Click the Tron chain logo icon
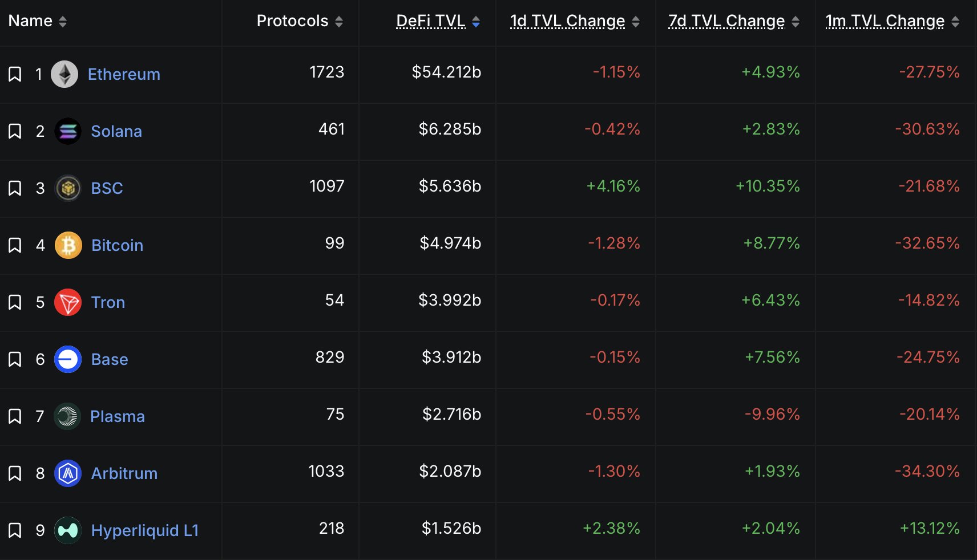977x560 pixels. pyautogui.click(x=68, y=302)
